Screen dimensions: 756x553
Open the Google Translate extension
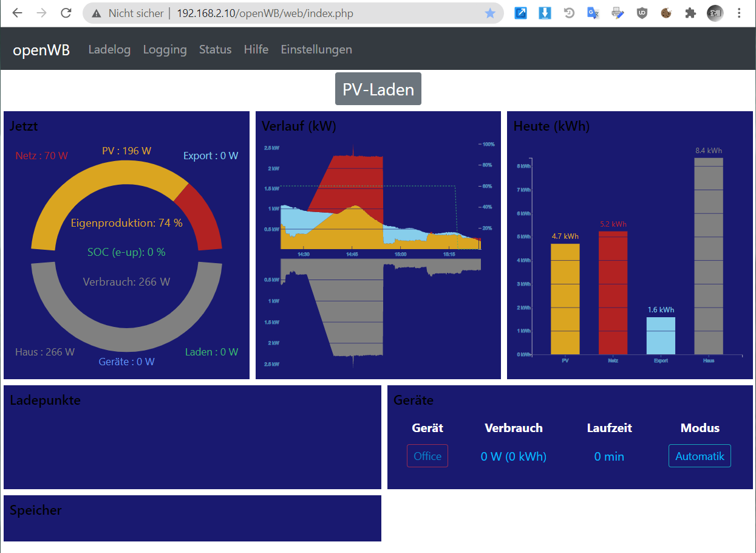pos(593,13)
